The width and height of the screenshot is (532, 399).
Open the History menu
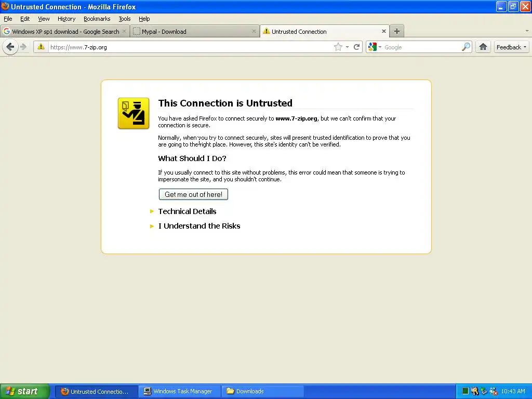[66, 19]
